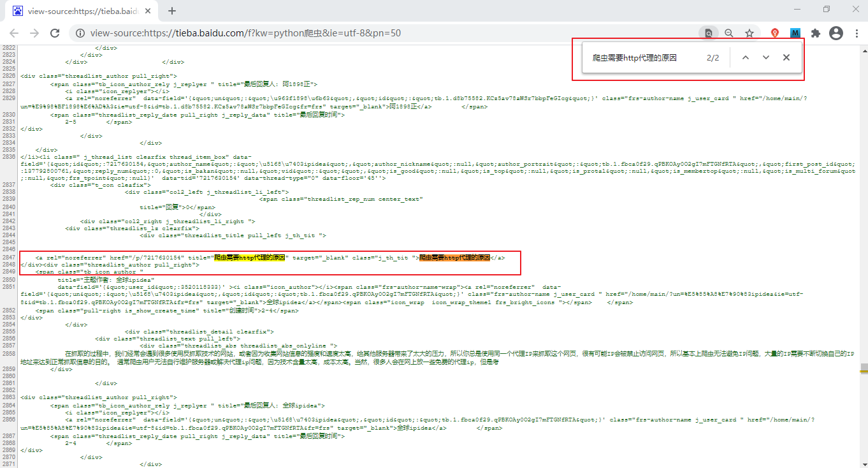Jump to next find result
Image resolution: width=868 pixels, height=468 pixels.
click(x=766, y=57)
